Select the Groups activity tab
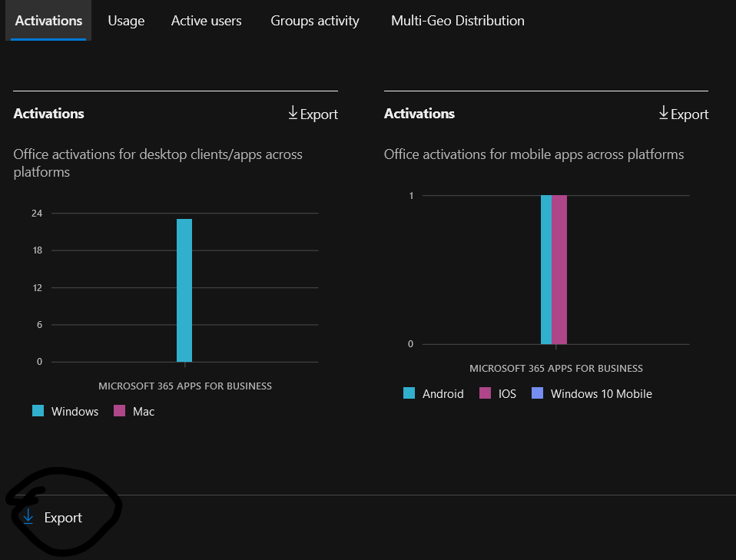Viewport: 736px width, 560px height. tap(315, 21)
